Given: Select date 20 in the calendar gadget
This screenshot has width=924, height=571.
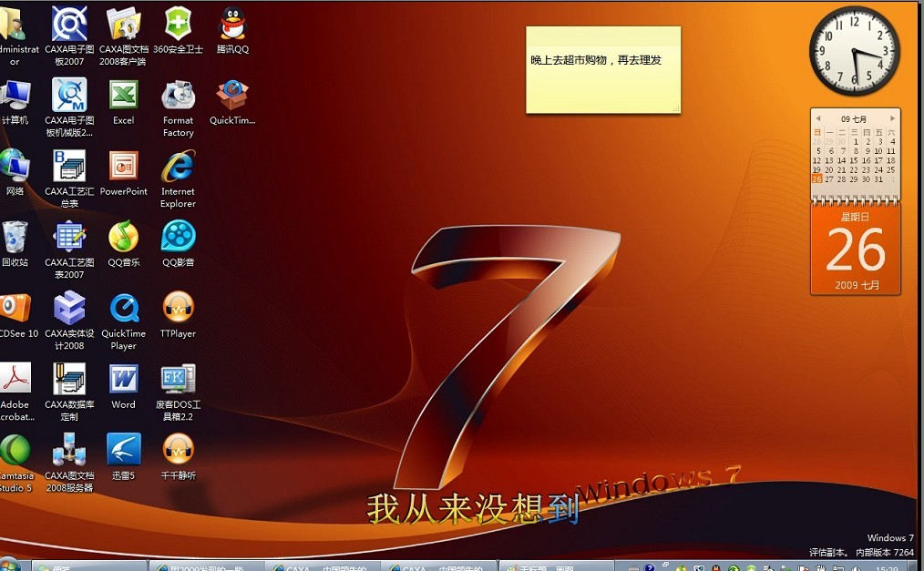Looking at the screenshot, I should pyautogui.click(x=829, y=169).
